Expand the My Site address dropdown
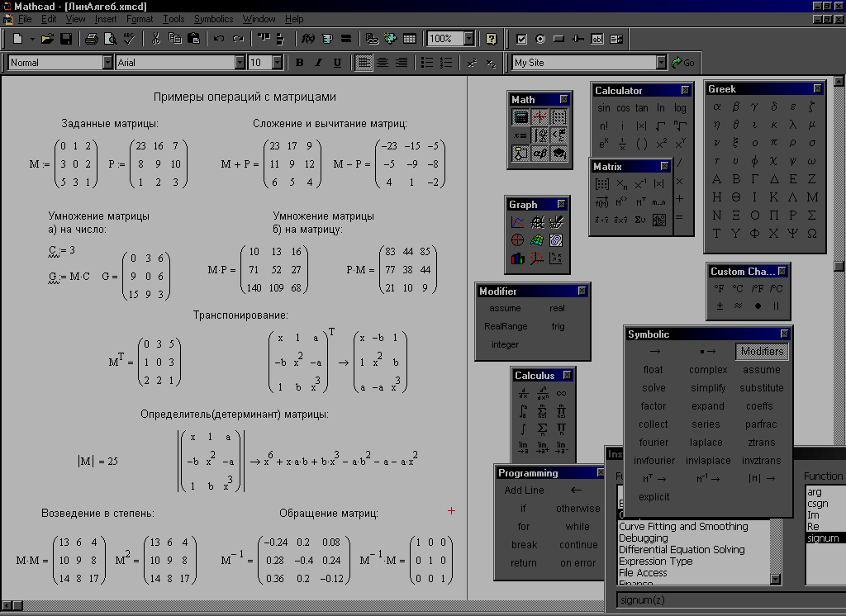846x616 pixels. [662, 63]
